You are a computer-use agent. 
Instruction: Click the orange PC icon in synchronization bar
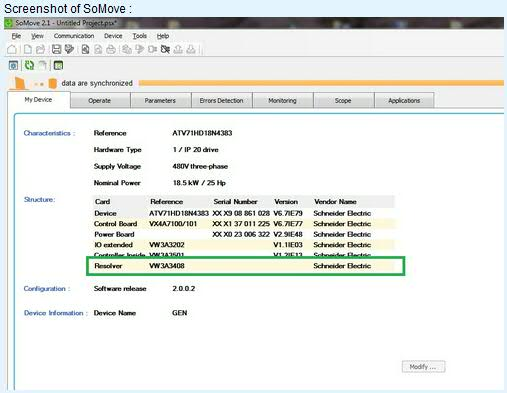click(x=19, y=83)
